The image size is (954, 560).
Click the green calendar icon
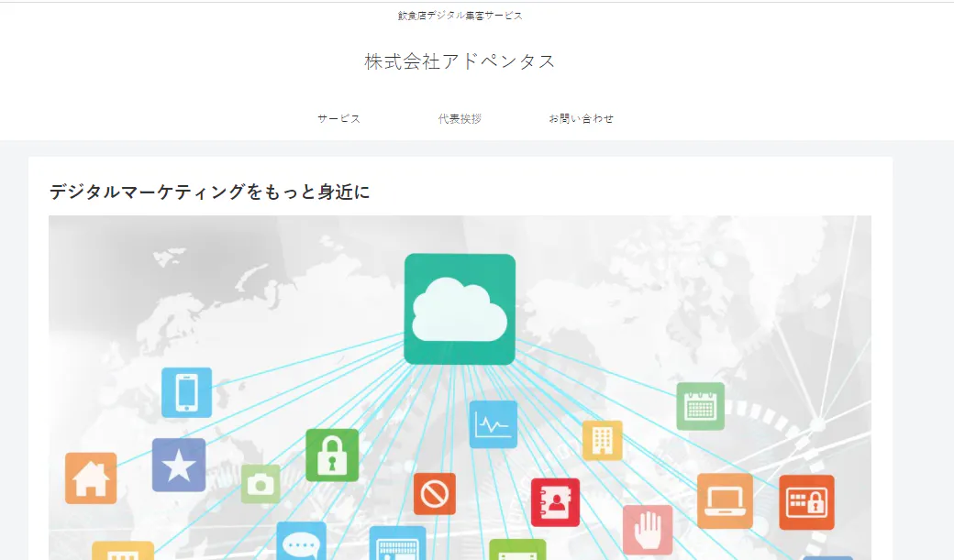coord(701,406)
